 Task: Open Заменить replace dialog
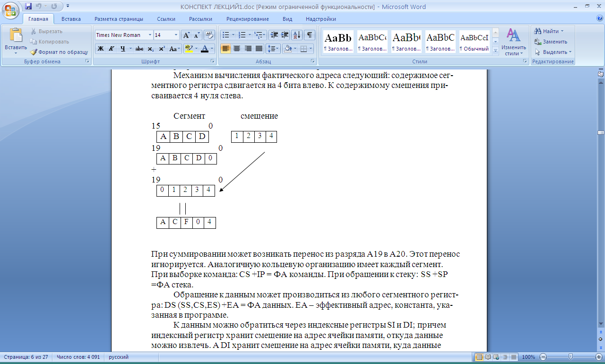tap(551, 42)
